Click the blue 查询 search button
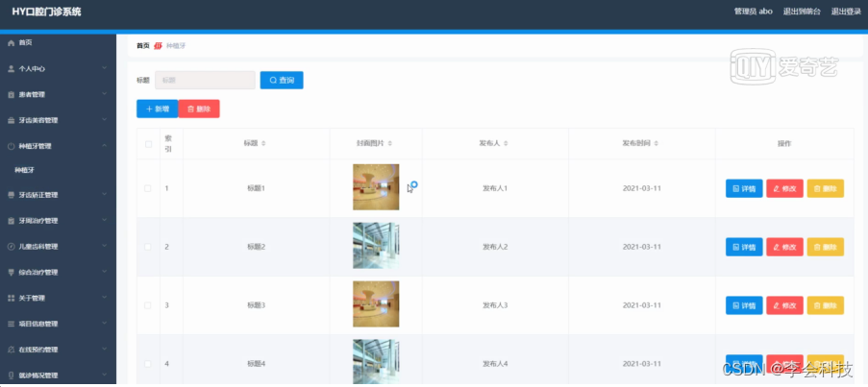Screen dimensions: 868x387 (282, 80)
